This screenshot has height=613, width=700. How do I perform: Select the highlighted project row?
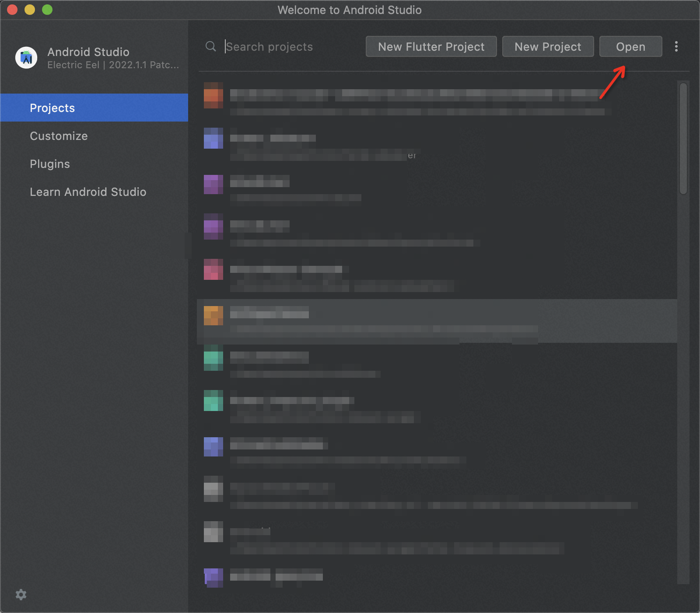tap(437, 321)
